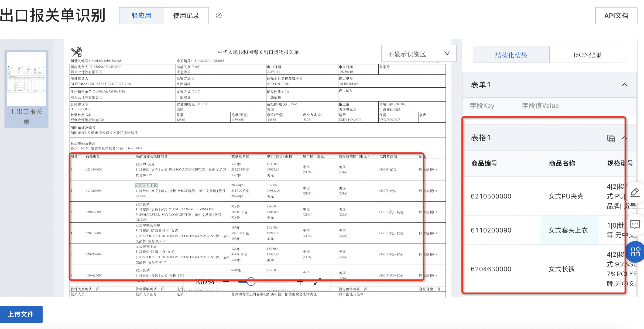Click the 女式套头上衣 result cell
Screen dimensions: 644x329
pyautogui.click(x=568, y=230)
